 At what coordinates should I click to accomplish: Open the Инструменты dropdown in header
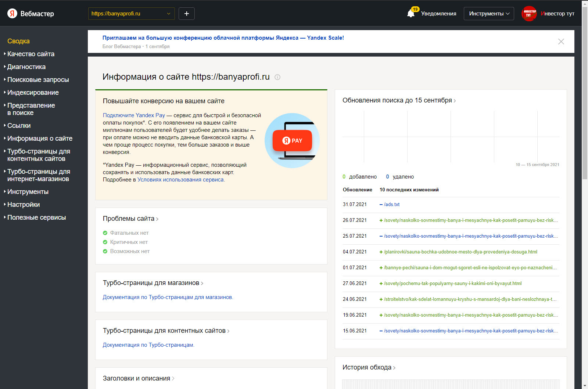pos(489,14)
